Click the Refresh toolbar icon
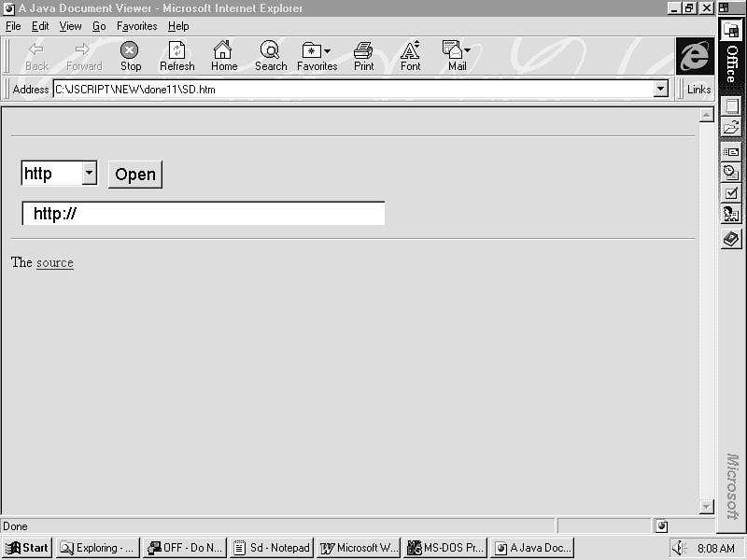Image resolution: width=747 pixels, height=560 pixels. [176, 56]
